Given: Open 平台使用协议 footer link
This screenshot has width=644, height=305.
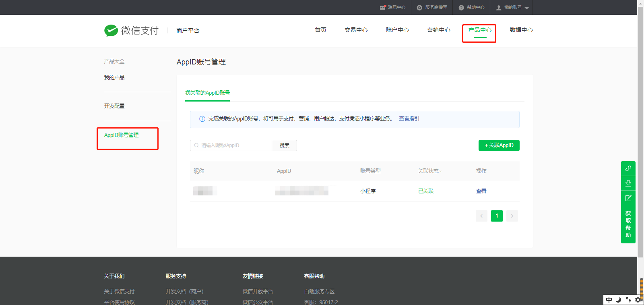Looking at the screenshot, I should point(119,302).
